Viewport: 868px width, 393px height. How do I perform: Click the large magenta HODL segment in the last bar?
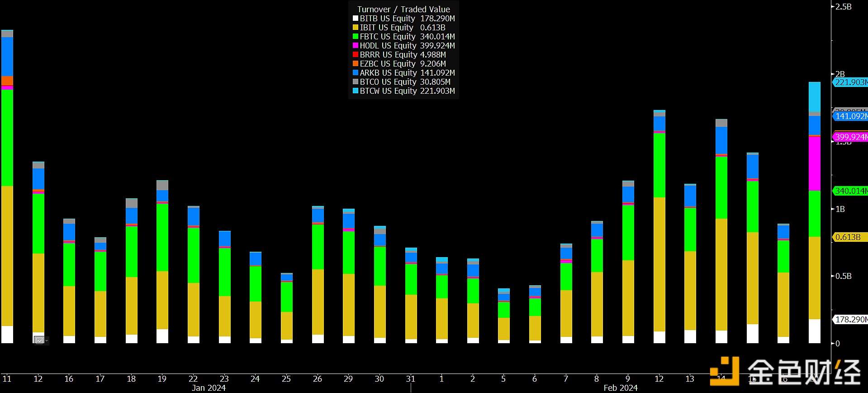(815, 163)
